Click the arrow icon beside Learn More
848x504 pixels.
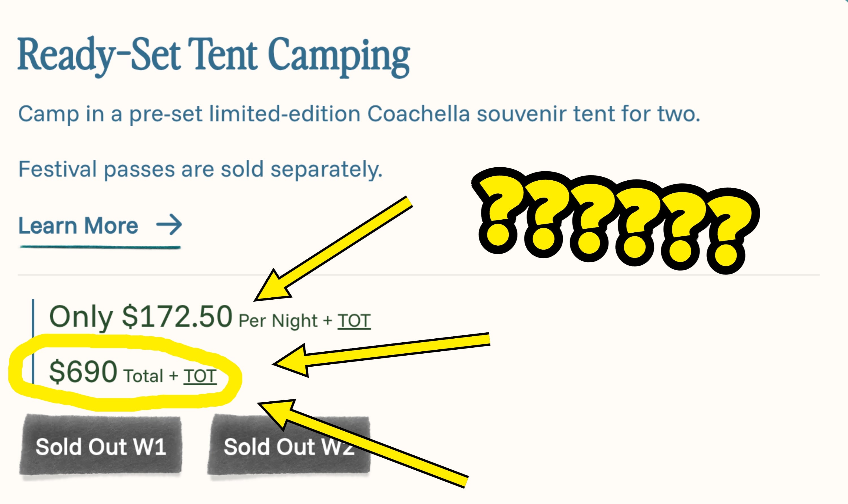click(x=169, y=224)
